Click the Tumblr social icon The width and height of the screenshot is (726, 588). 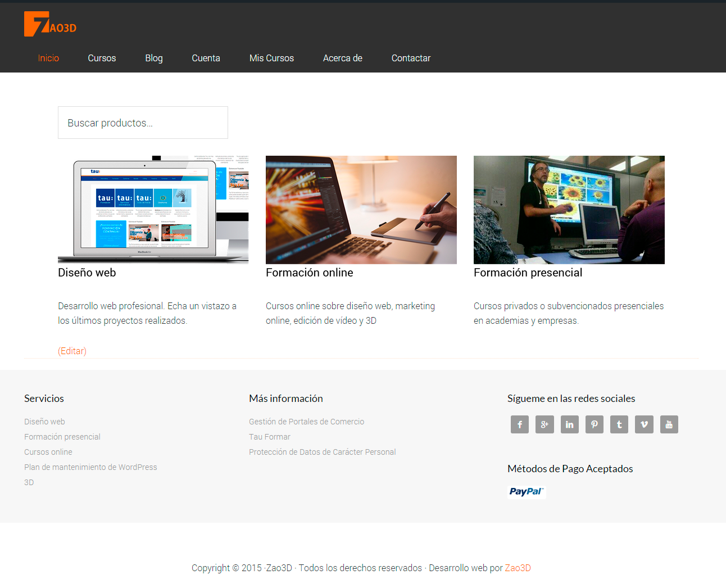click(619, 424)
